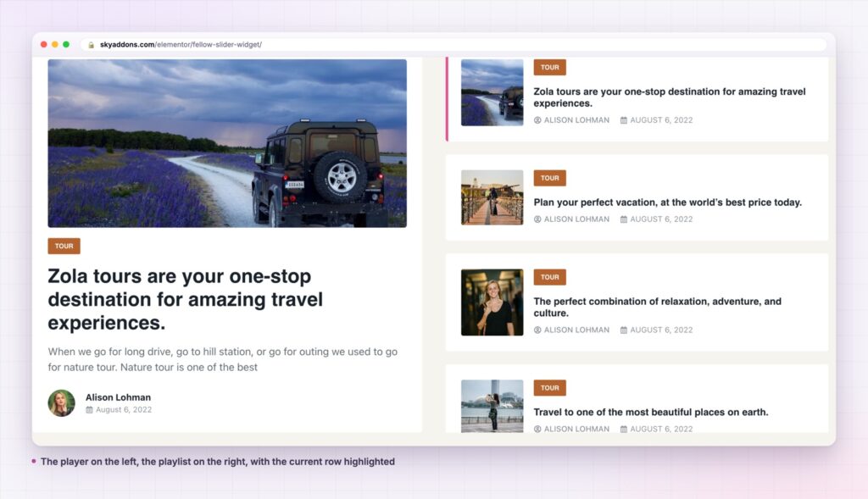Open 'The perfect combination of relaxation' title
Screen dimensions: 868x499
658,307
